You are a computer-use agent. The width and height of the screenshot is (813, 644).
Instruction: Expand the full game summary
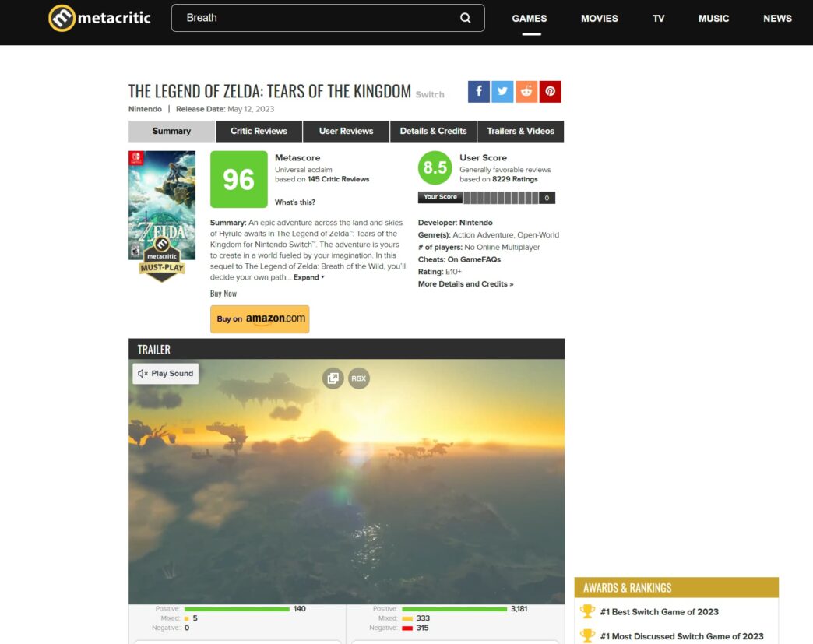tap(309, 277)
